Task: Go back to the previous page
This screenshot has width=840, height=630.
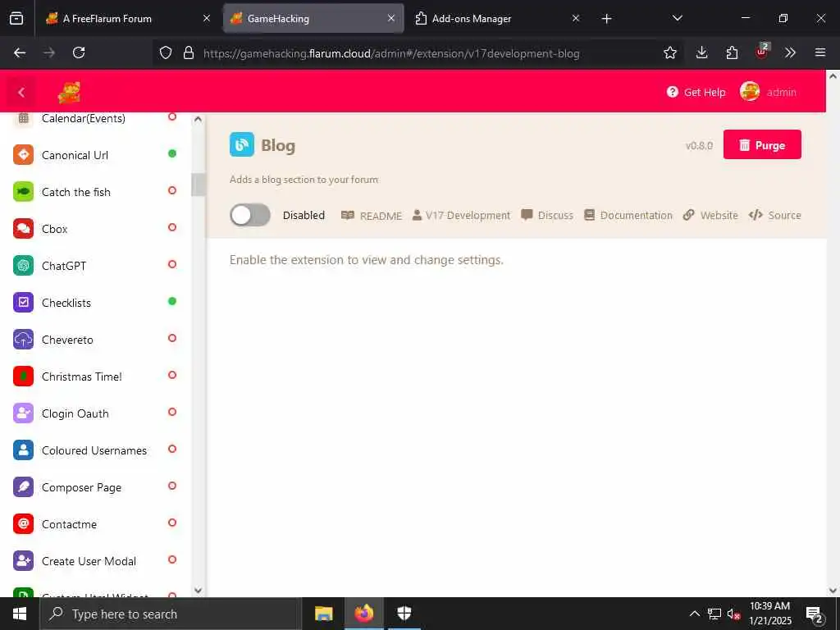Action: pos(20,52)
